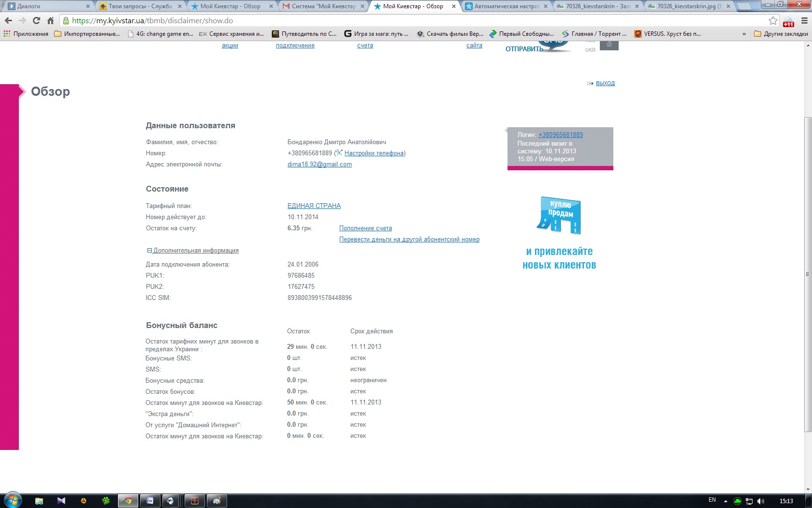Image resolution: width=812 pixels, height=508 pixels.
Task: Click the address bar URL field
Action: (x=416, y=21)
